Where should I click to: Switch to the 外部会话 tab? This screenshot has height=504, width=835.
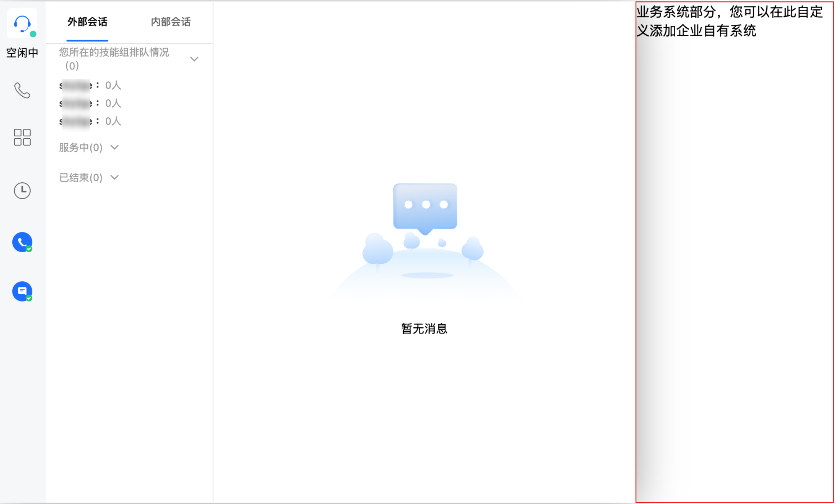pos(87,22)
